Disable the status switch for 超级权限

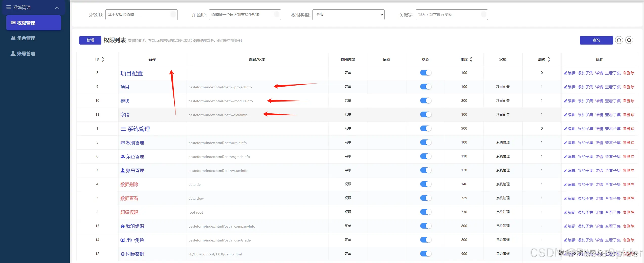tap(426, 212)
